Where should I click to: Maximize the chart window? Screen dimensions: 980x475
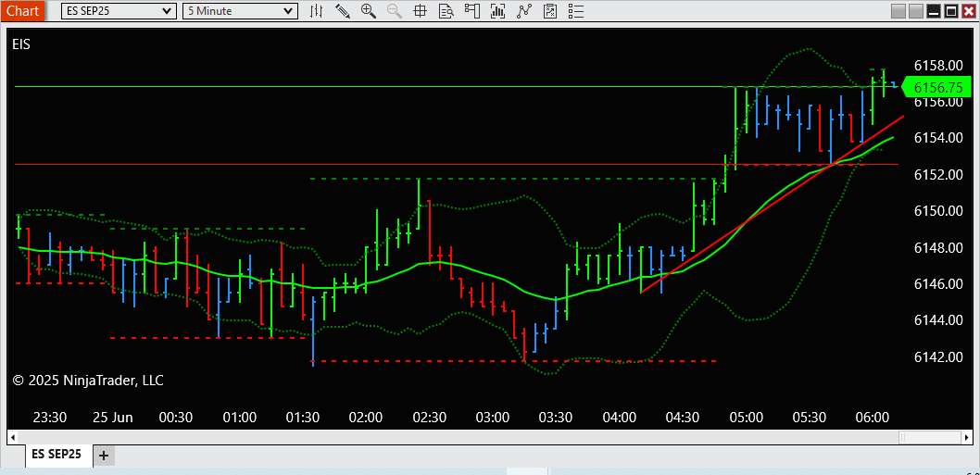pos(951,11)
